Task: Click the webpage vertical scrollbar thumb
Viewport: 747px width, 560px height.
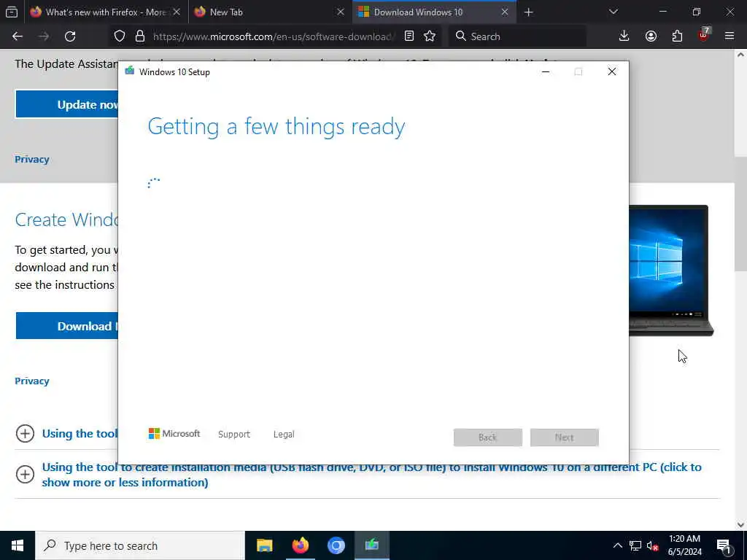Action: point(740,214)
